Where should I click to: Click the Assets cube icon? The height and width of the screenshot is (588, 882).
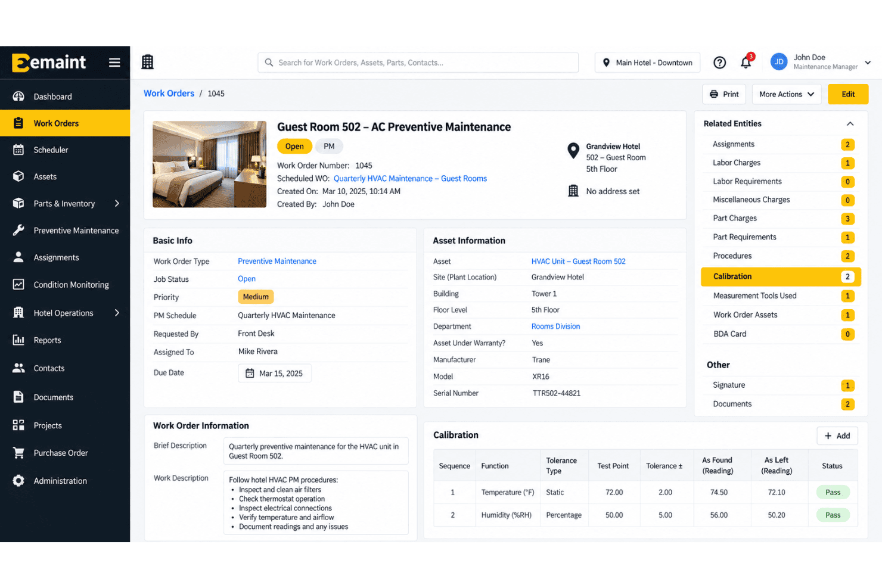[18, 177]
